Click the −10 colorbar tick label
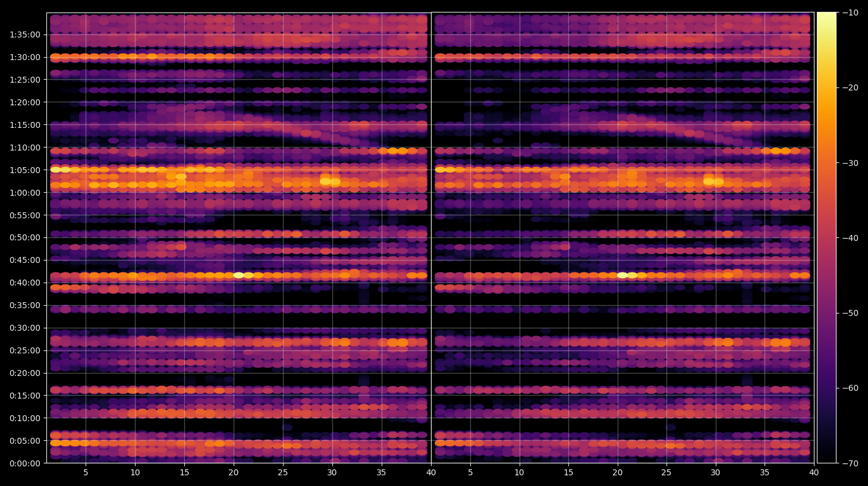Image resolution: width=868 pixels, height=486 pixels. coord(851,12)
